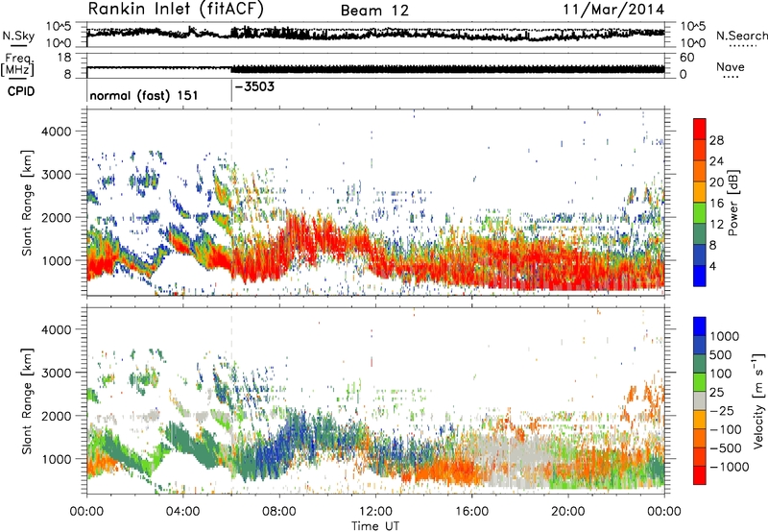768x532 pixels.
Task: Click the "500" Velocity colorbar value
Action: [x=721, y=354]
